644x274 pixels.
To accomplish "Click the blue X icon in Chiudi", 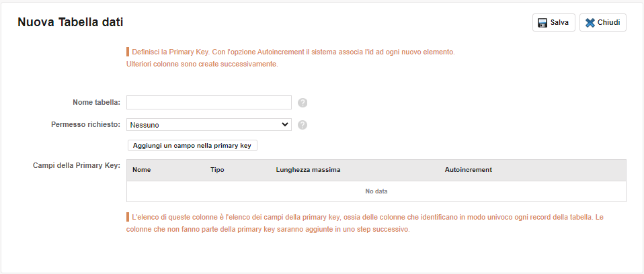I will coord(590,23).
